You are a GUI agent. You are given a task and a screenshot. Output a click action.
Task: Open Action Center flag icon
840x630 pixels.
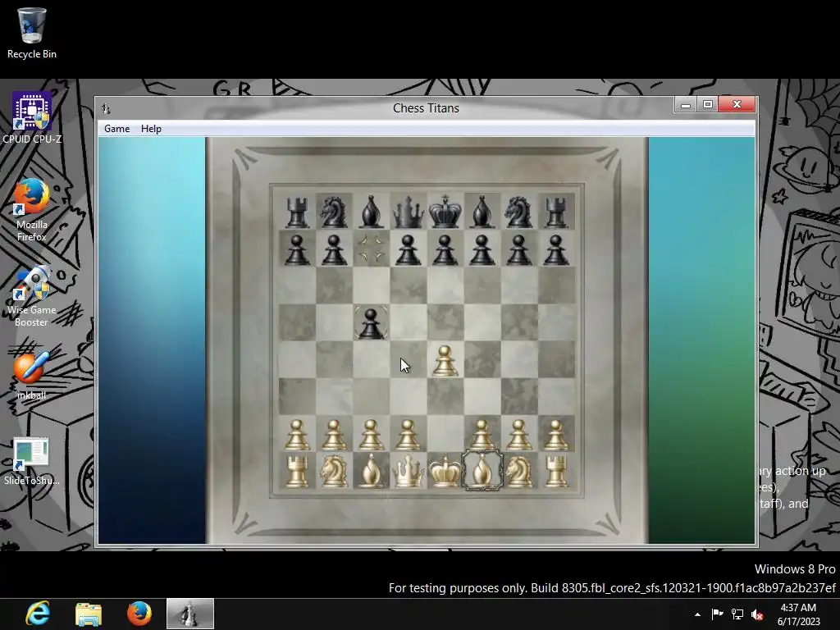coord(717,614)
